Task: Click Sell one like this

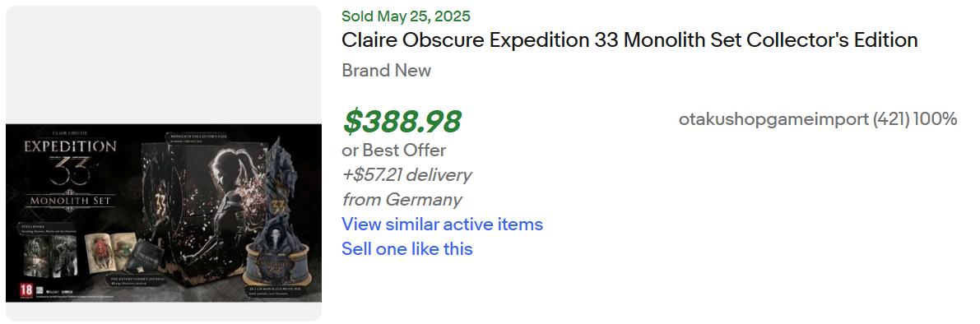Action: tap(406, 249)
